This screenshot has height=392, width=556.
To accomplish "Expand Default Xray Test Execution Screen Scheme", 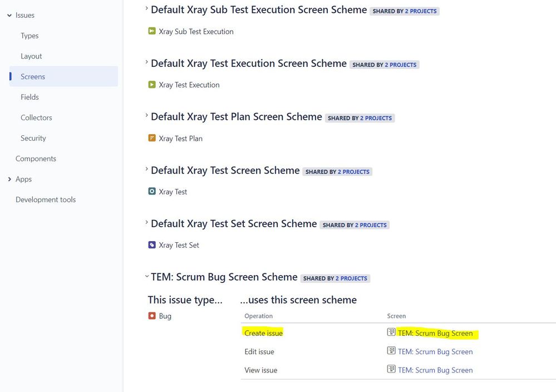I will 146,62.
